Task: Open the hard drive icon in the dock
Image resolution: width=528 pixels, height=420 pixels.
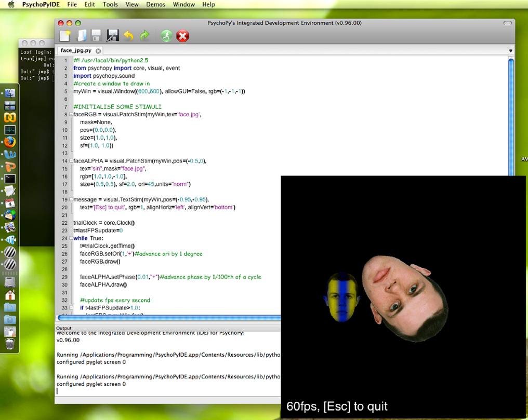Action: 10,282
